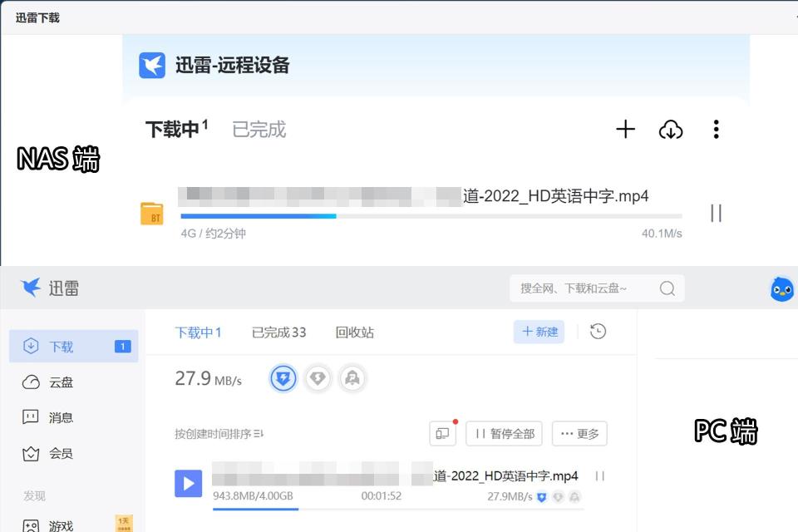Click the 00:01:52 remaining time text

pyautogui.click(x=382, y=496)
